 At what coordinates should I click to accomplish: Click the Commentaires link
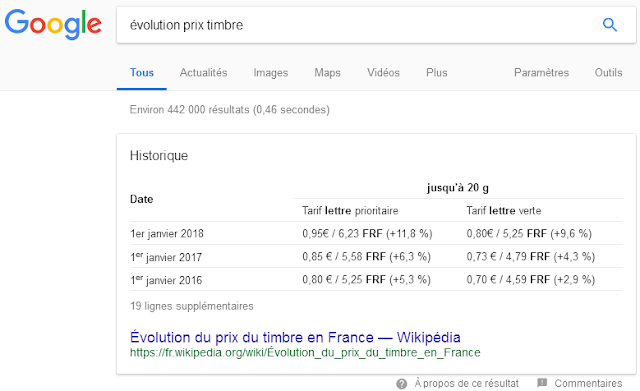click(x=588, y=384)
